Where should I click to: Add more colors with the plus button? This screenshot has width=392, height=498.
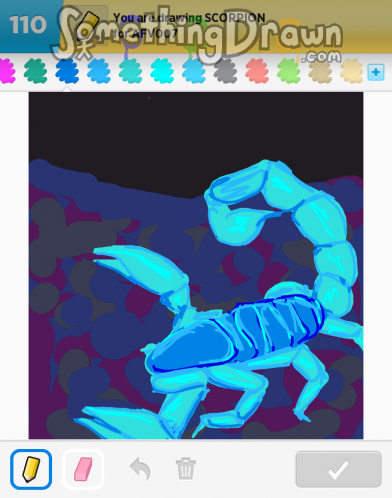tap(376, 72)
